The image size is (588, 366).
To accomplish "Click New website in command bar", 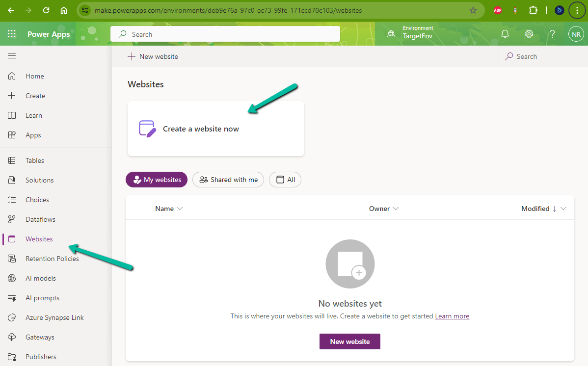I will point(153,56).
